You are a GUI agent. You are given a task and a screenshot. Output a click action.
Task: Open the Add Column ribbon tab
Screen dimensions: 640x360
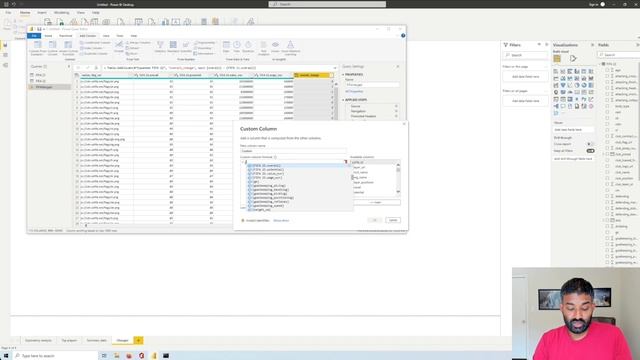click(87, 36)
